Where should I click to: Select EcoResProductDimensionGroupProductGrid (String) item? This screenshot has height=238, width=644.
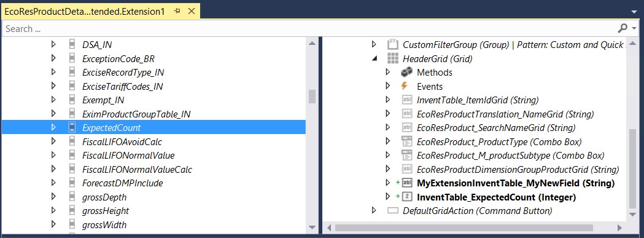(x=518, y=169)
